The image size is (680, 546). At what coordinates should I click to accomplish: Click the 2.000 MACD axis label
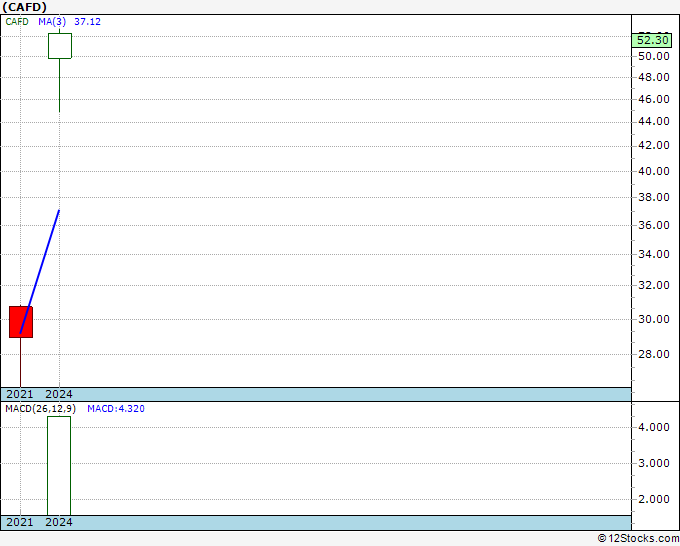click(x=654, y=499)
